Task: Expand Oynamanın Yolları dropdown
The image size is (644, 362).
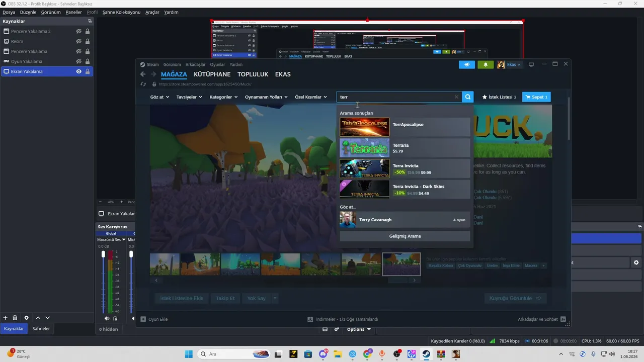Action: 266,97
